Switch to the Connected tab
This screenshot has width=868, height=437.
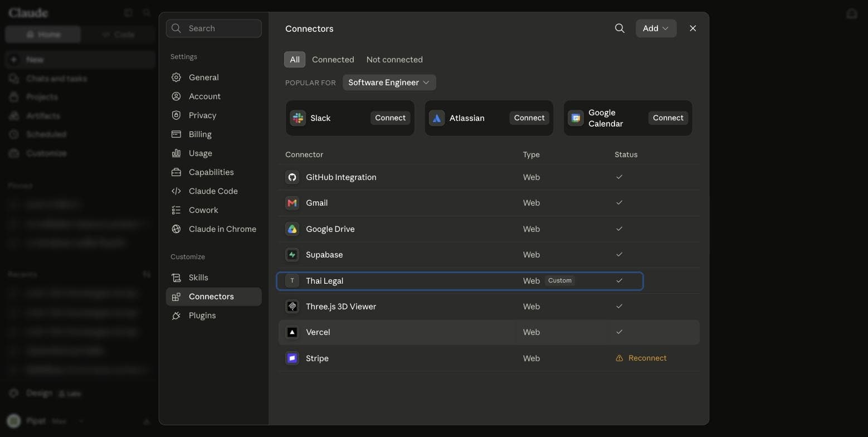(333, 60)
